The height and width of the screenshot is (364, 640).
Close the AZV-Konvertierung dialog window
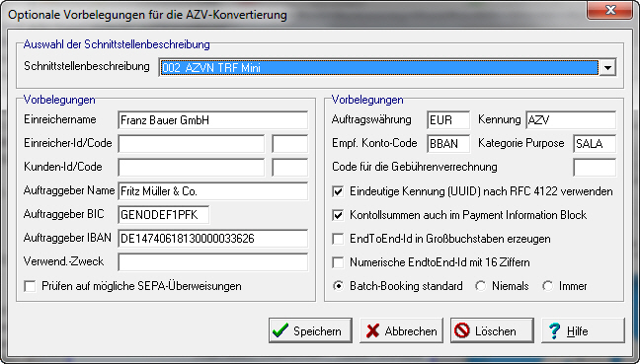tap(610, 10)
